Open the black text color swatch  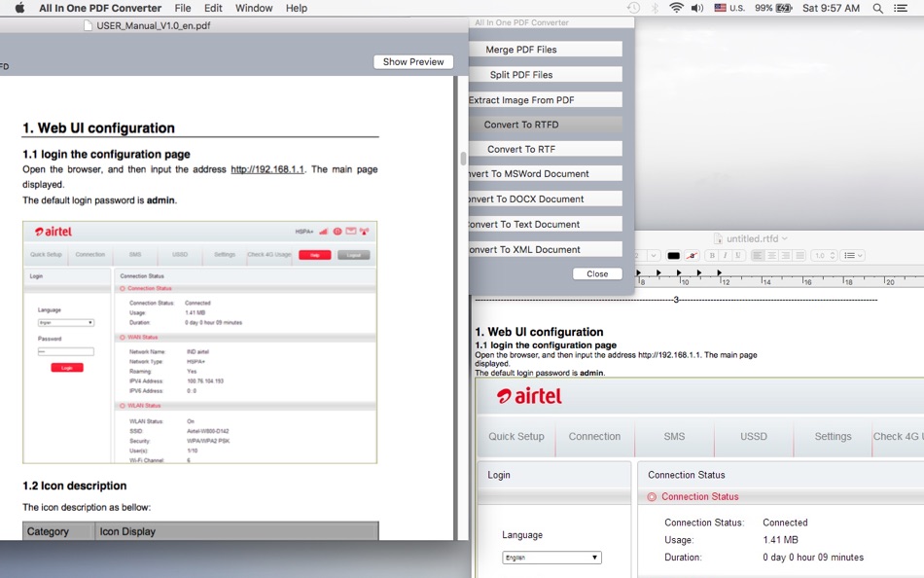pos(673,255)
